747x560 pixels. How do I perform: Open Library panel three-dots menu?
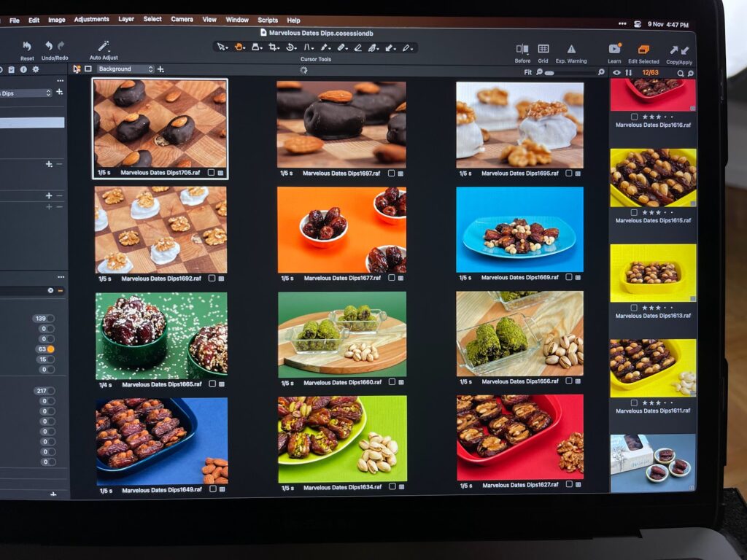pos(60,80)
